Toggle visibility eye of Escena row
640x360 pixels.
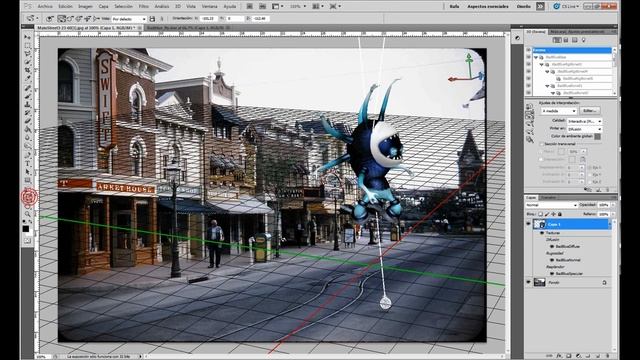coord(529,50)
